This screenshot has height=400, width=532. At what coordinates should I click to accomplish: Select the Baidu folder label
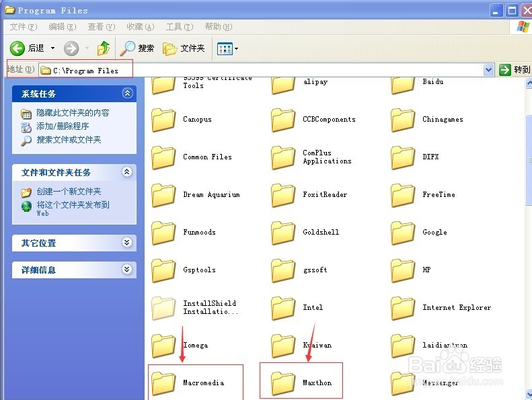point(432,81)
